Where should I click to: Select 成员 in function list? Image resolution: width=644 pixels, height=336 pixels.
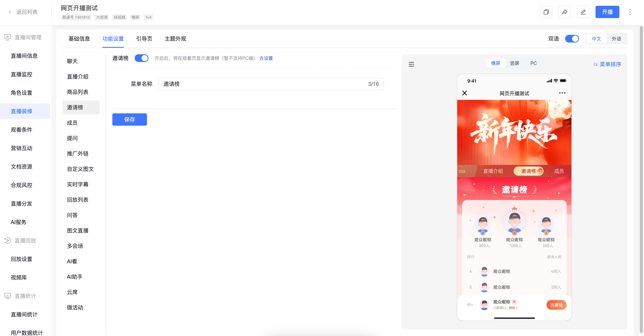click(x=72, y=123)
